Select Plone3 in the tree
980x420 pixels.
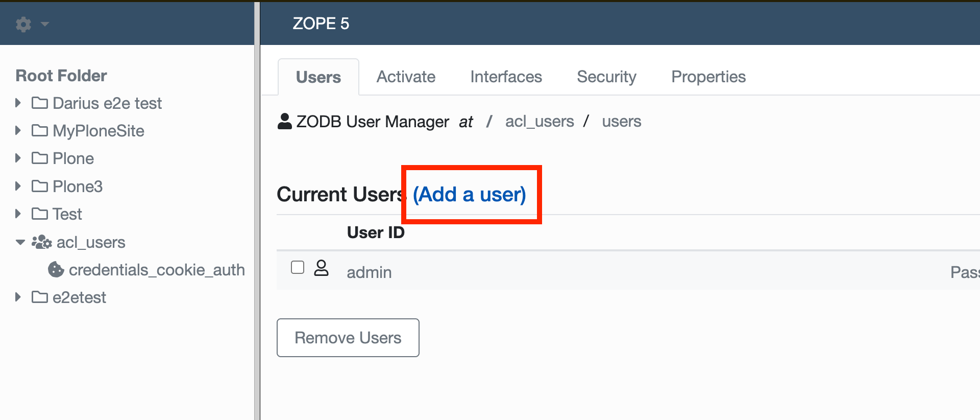tap(78, 186)
